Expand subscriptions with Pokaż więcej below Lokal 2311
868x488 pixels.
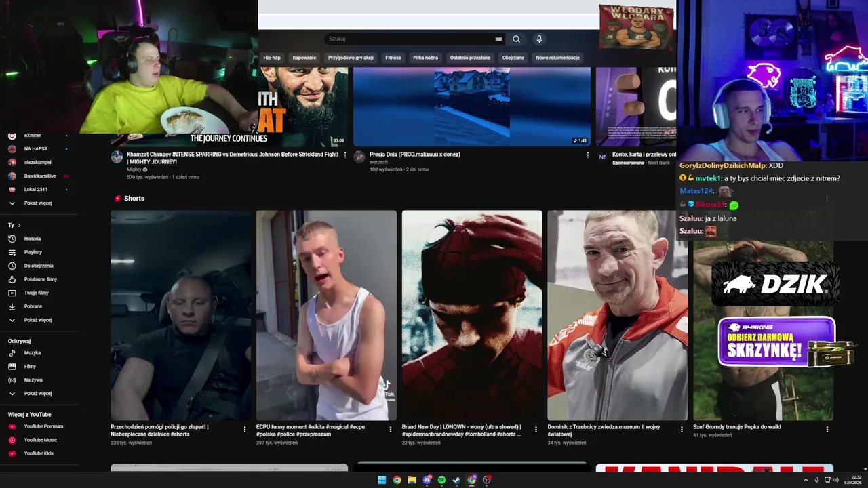coord(37,203)
